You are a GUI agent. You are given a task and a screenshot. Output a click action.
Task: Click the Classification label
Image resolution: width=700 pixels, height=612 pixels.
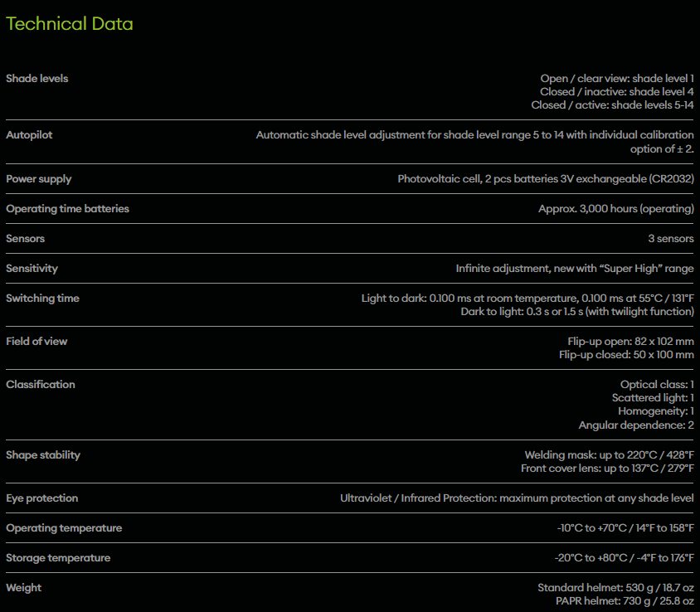click(41, 385)
